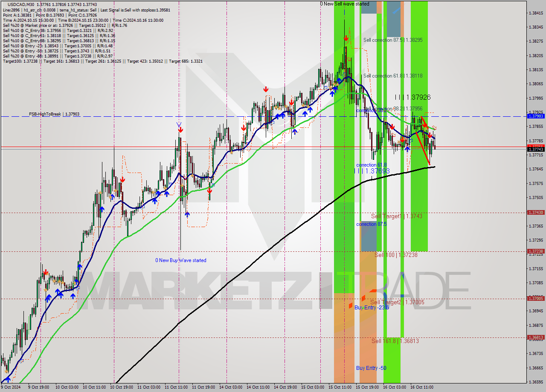Select the 'Target100: 1.37238' targets line
Viewport: 546px width, 392px height.
tap(102, 61)
